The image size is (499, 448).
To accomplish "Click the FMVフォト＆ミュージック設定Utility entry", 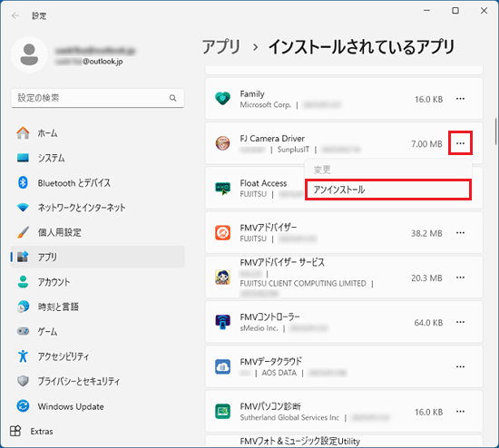I will (x=299, y=441).
